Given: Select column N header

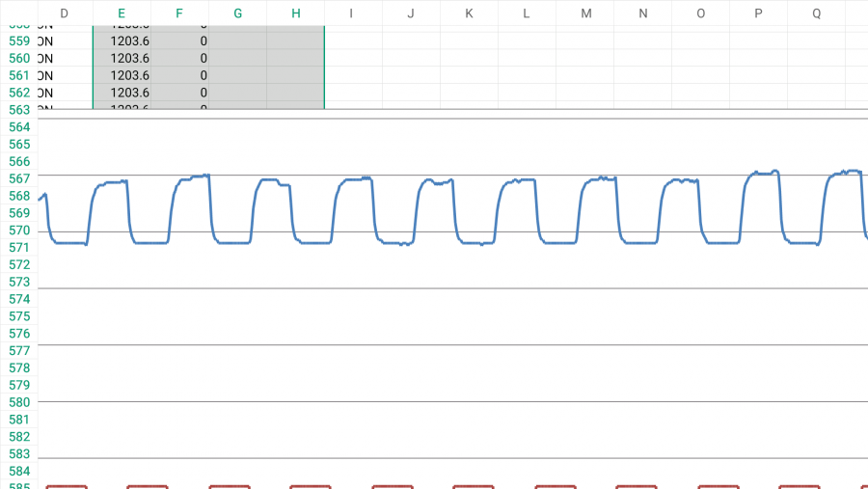Looking at the screenshot, I should coord(642,14).
